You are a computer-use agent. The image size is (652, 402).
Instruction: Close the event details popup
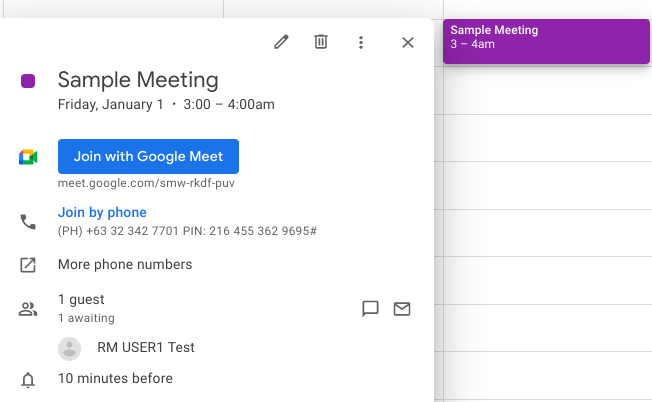(407, 42)
